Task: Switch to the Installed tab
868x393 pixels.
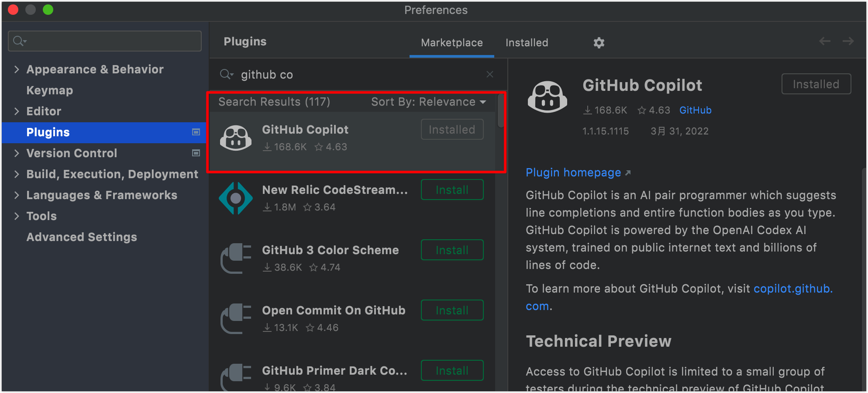Action: pyautogui.click(x=527, y=43)
